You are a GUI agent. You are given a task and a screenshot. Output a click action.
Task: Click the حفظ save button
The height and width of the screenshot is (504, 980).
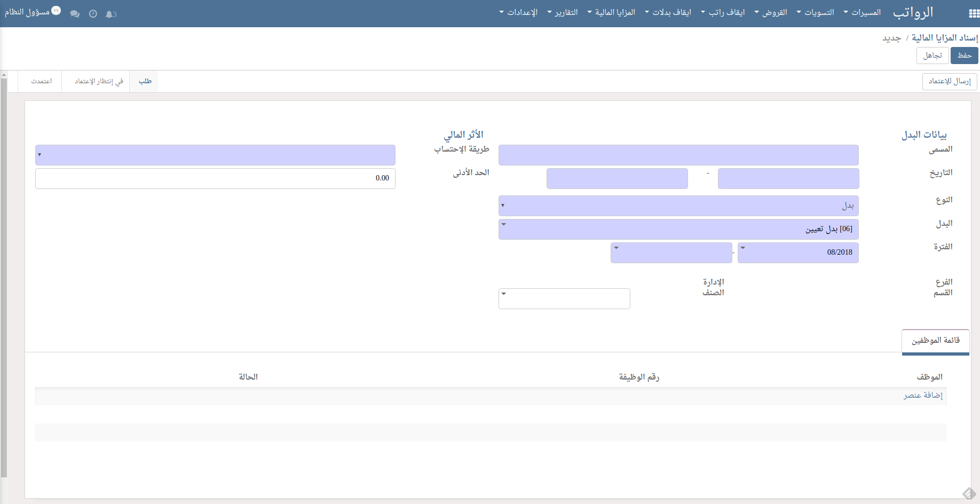[x=964, y=56]
